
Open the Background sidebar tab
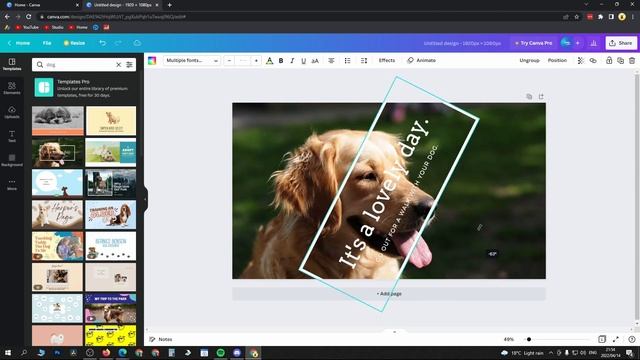point(12,160)
